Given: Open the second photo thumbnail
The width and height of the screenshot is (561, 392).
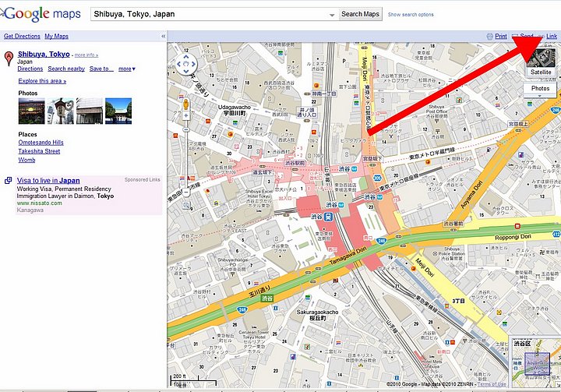Looking at the screenshot, I should click(x=61, y=111).
